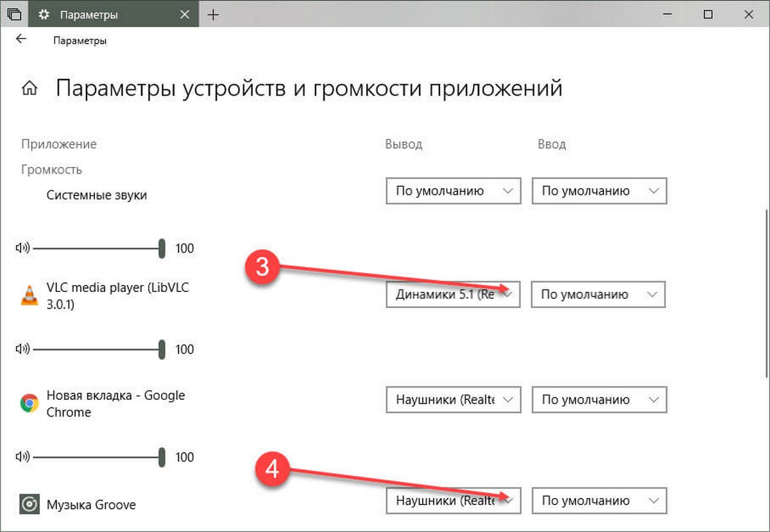
Task: Select the Параметры tab in the title bar
Action: coord(114,14)
